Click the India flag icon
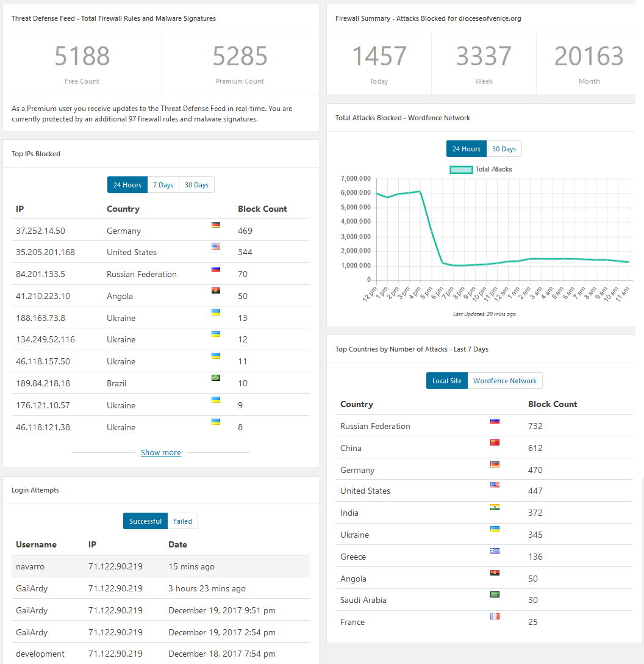The image size is (644, 664). (x=495, y=507)
